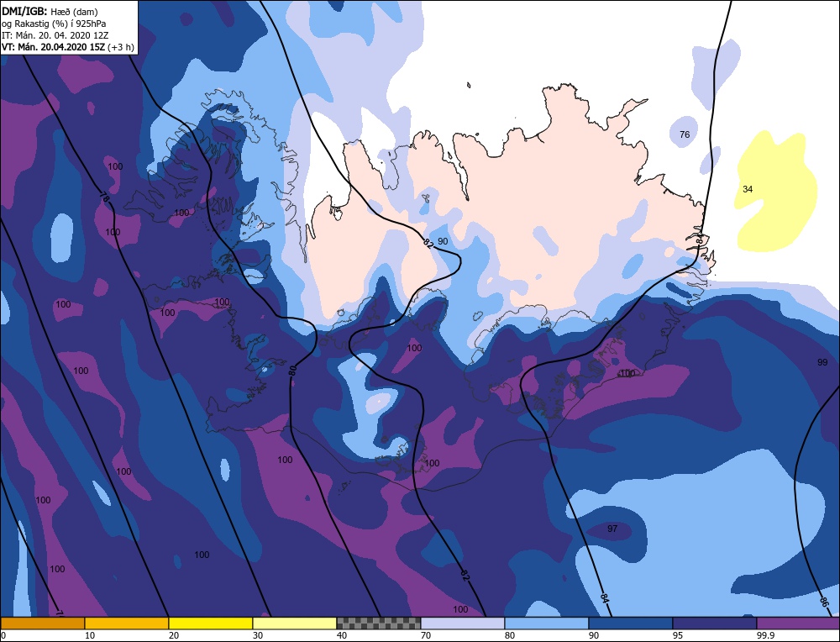Click the pale yellow 30–40 legend swatch

[294, 624]
